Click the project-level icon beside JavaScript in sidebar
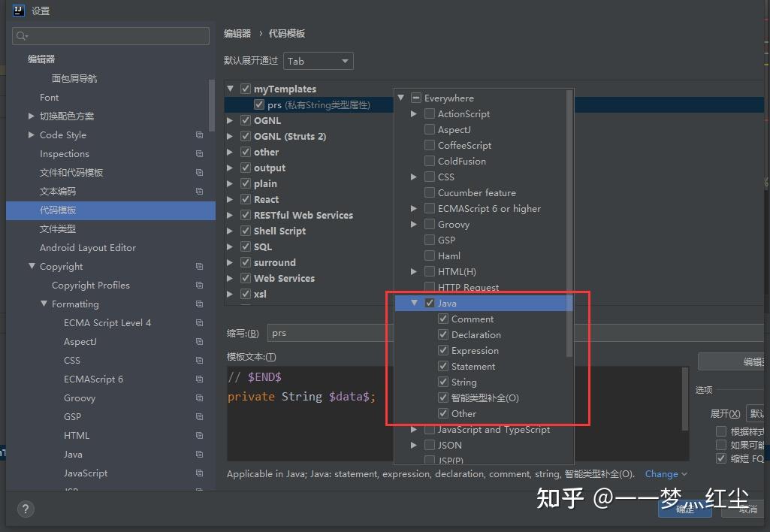The image size is (770, 532). pos(199,473)
